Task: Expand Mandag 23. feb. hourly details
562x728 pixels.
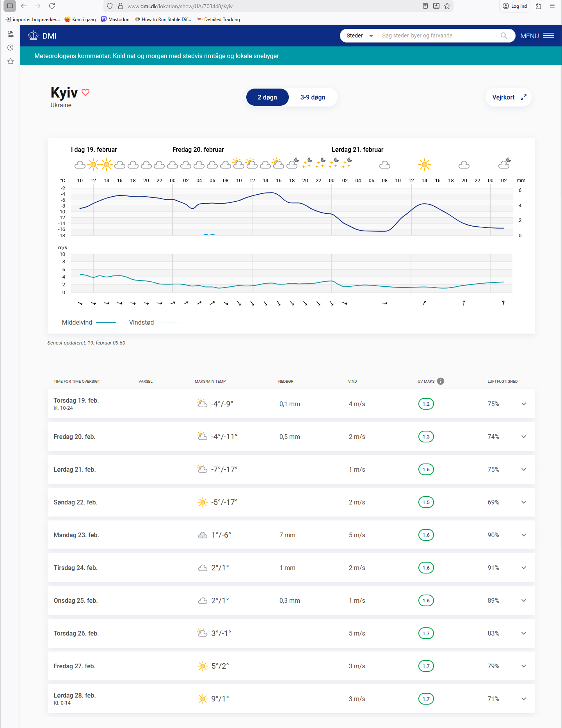Action: tap(524, 535)
